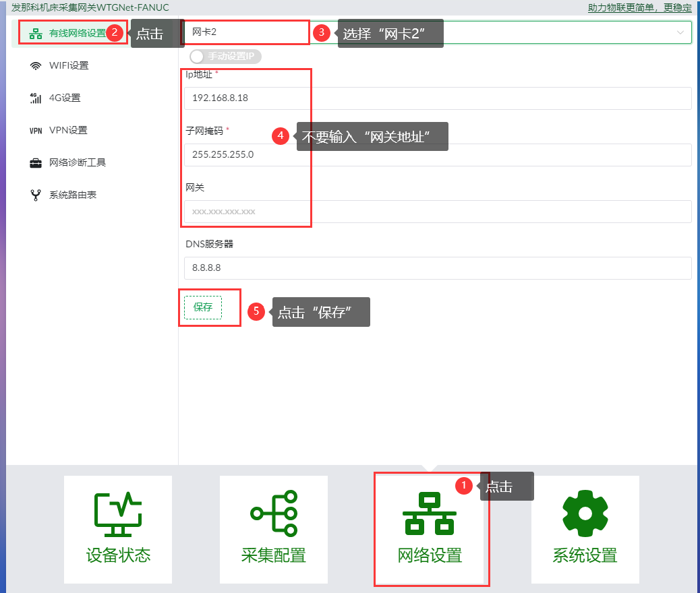Open 系统路由表 routing icon
Image resolution: width=700 pixels, height=593 pixels.
click(36, 195)
